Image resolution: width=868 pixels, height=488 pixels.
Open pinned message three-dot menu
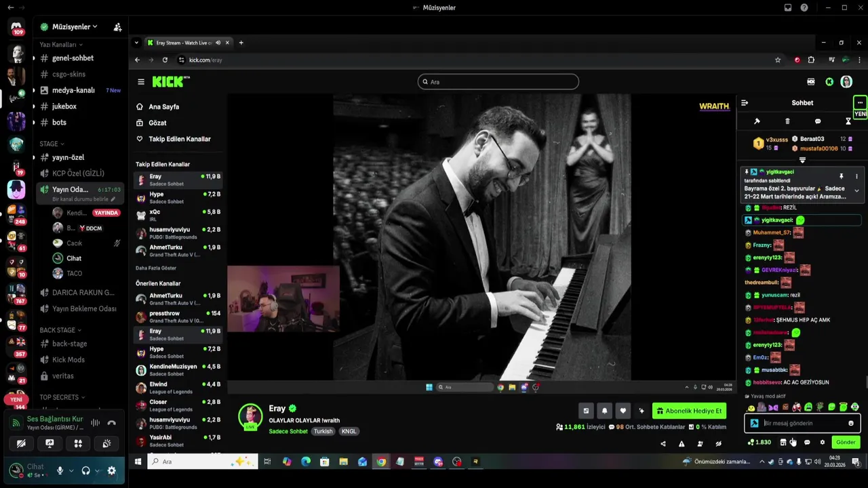click(x=856, y=176)
